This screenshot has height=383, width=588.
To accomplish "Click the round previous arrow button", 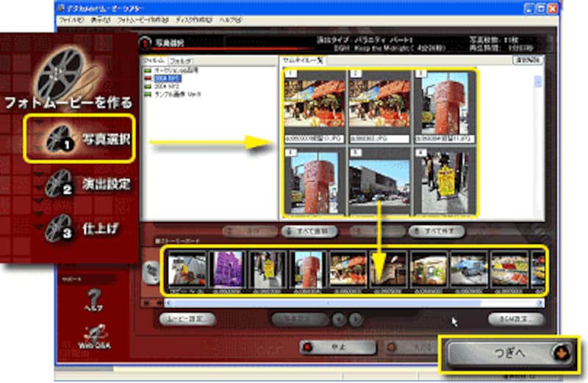I will (x=340, y=319).
